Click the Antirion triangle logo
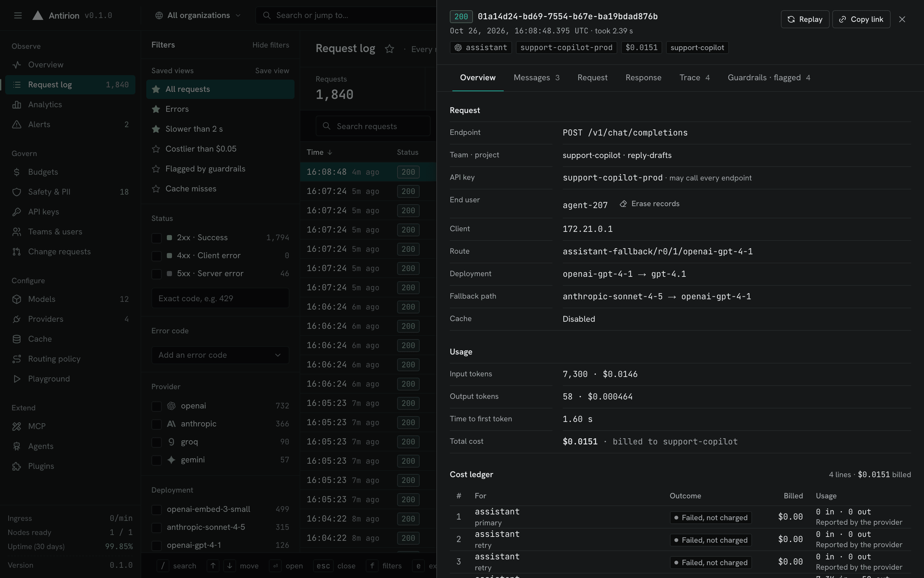Image resolution: width=924 pixels, height=578 pixels. (x=38, y=15)
